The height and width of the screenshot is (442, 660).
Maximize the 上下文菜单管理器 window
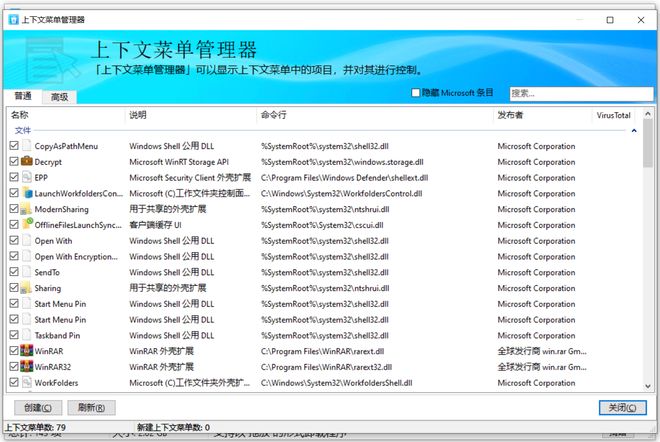(610, 20)
